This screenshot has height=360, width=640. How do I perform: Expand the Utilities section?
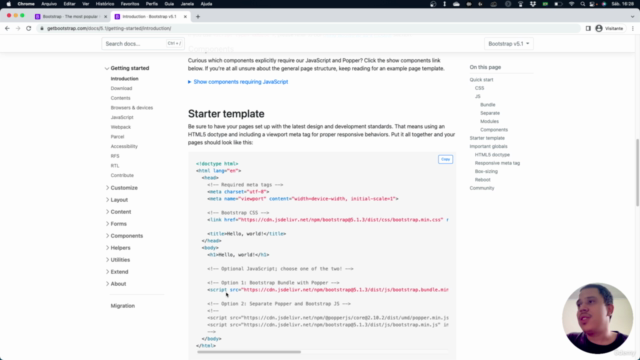[118, 260]
